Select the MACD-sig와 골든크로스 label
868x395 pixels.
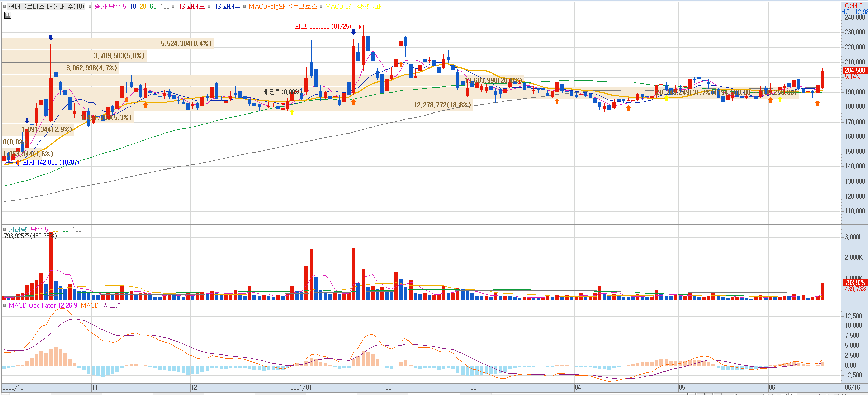pos(283,7)
